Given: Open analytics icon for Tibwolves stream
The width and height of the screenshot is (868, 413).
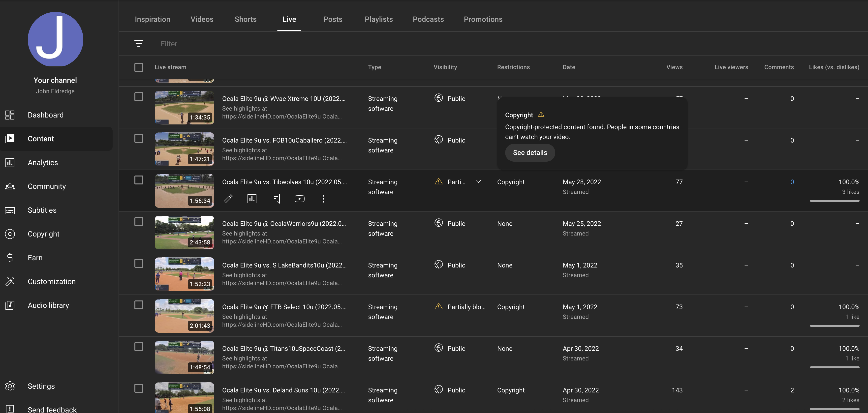Looking at the screenshot, I should point(252,199).
